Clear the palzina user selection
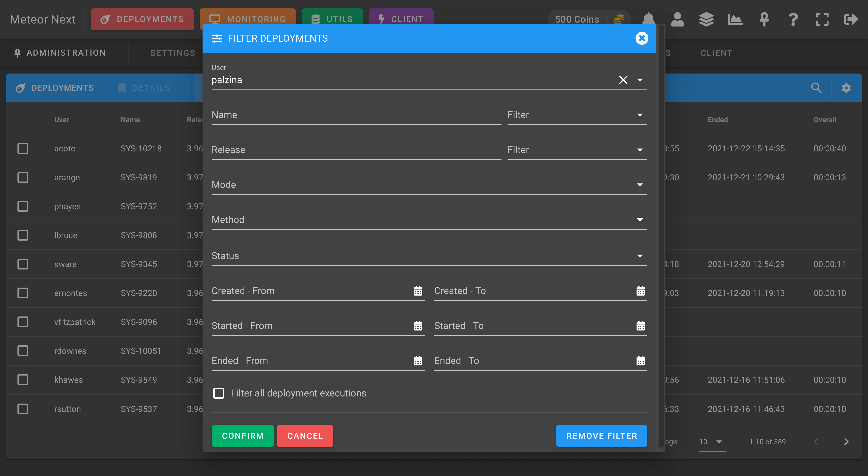868x476 pixels. tap(623, 80)
